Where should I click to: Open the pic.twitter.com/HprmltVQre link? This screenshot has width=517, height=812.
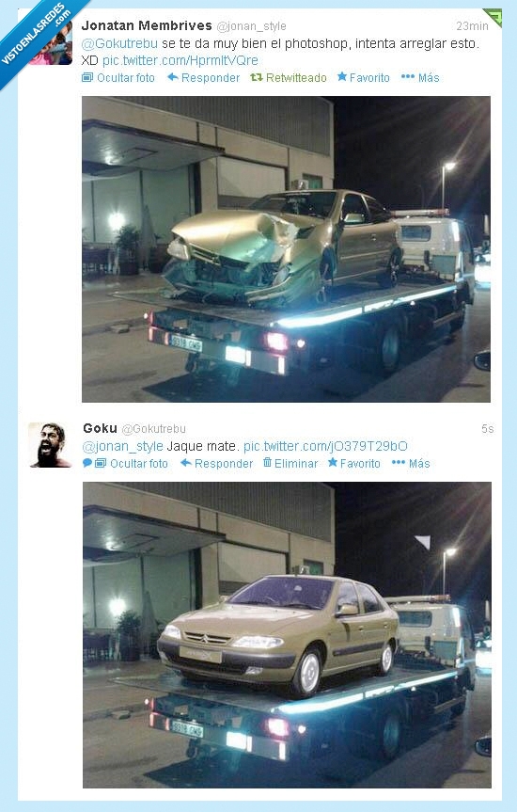point(180,60)
